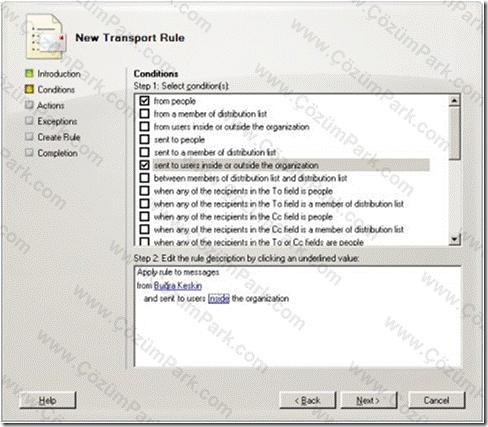
Task: Click the conditions list scroll up arrow
Action: (454, 101)
